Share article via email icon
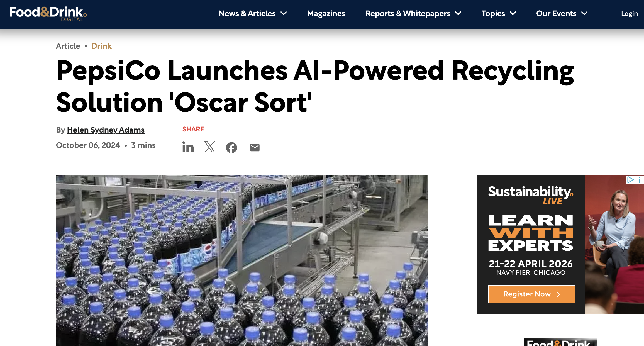This screenshot has height=346, width=644. (x=255, y=148)
